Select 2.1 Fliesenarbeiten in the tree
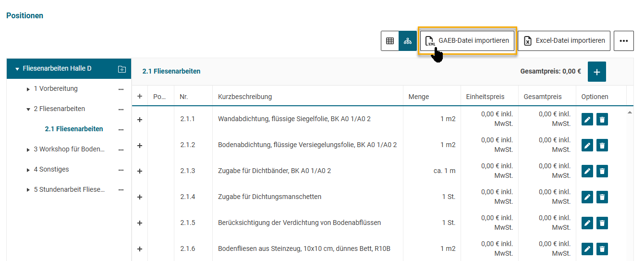Image resolution: width=644 pixels, height=261 pixels. (x=73, y=129)
